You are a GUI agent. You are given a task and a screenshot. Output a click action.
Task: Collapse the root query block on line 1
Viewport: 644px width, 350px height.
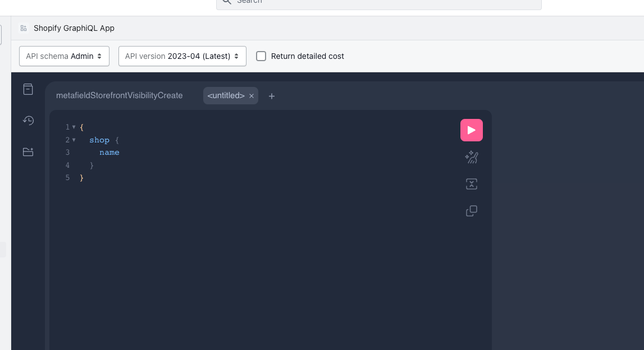[74, 127]
